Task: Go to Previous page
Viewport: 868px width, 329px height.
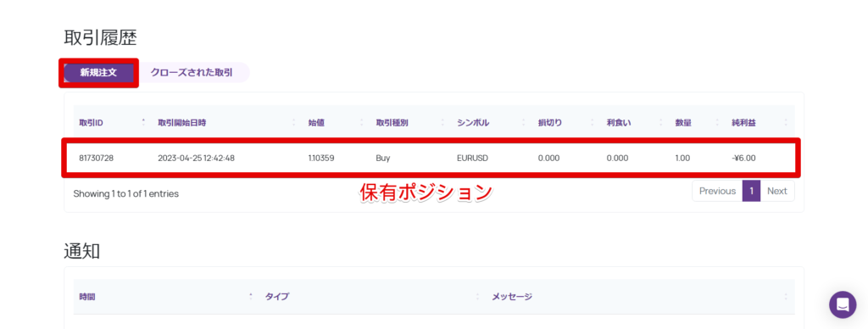Action: 717,191
